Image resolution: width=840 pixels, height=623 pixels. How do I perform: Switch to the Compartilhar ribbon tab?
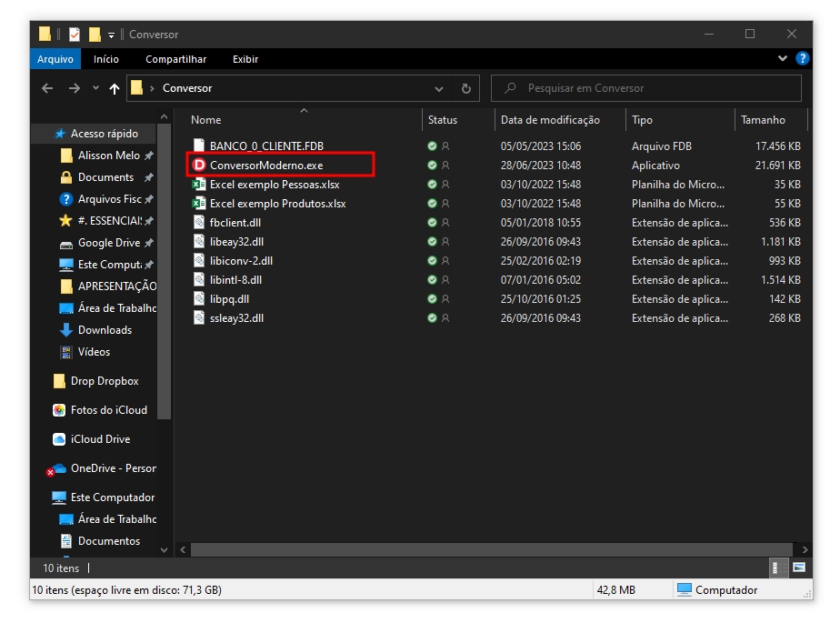(175, 59)
